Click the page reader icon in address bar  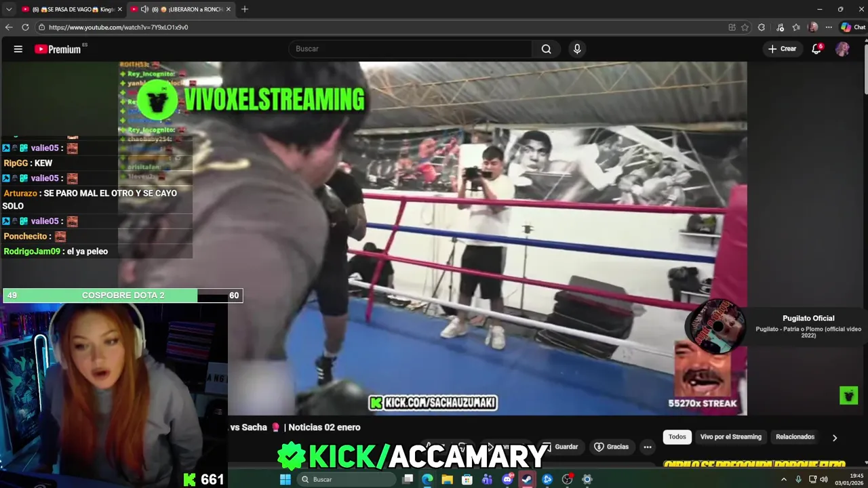pyautogui.click(x=732, y=27)
